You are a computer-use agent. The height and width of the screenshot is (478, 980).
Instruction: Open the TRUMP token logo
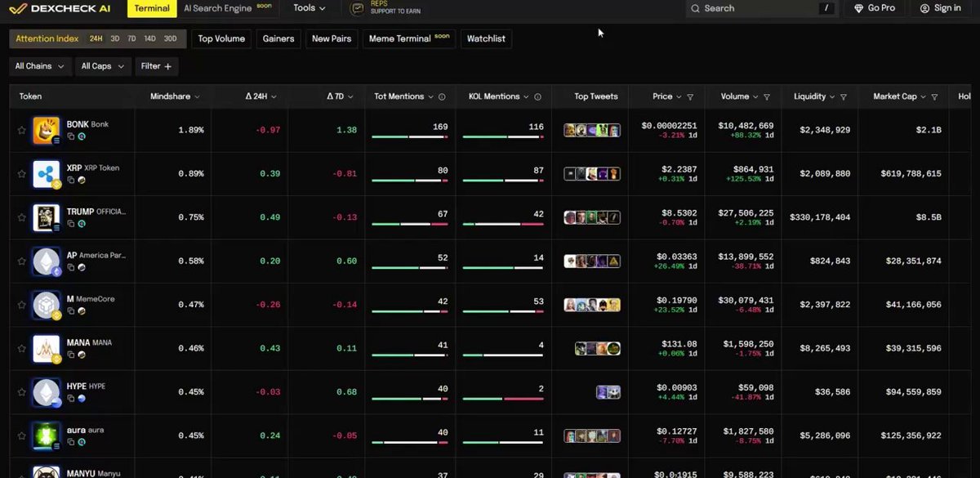point(46,217)
